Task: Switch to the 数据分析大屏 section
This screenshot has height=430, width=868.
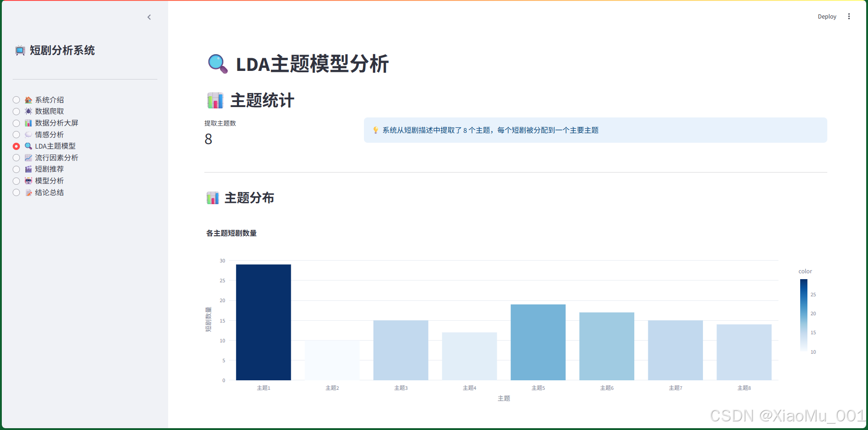Action: [x=16, y=122]
